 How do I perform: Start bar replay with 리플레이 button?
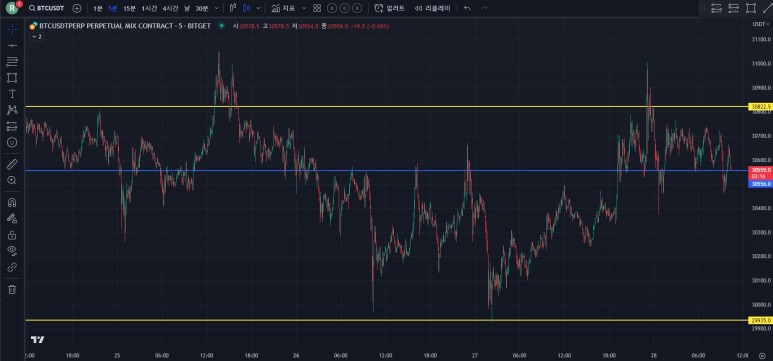(x=432, y=8)
